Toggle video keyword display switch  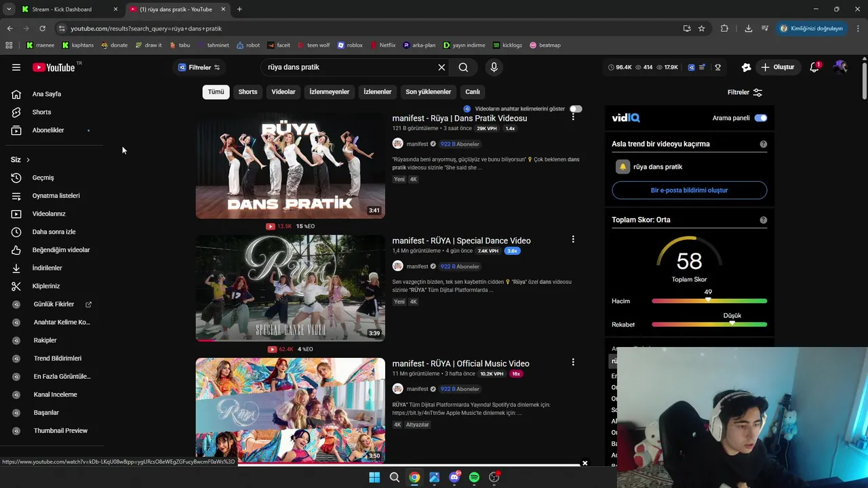click(x=576, y=108)
